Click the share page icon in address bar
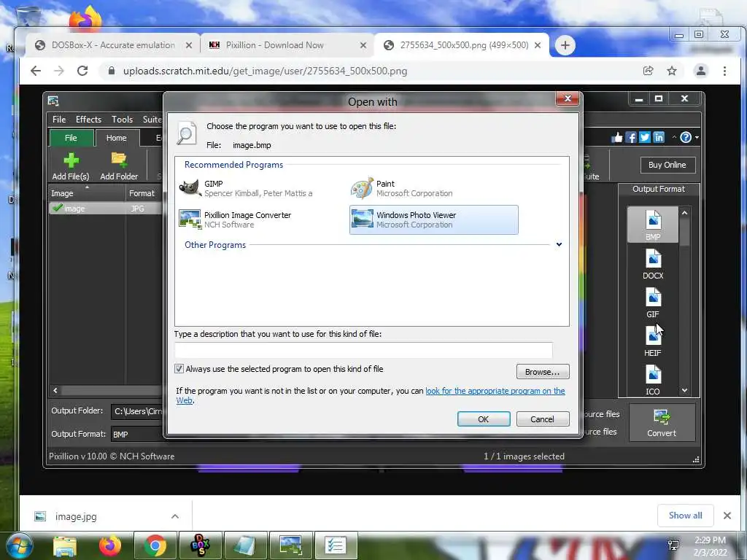The width and height of the screenshot is (747, 560). (648, 71)
